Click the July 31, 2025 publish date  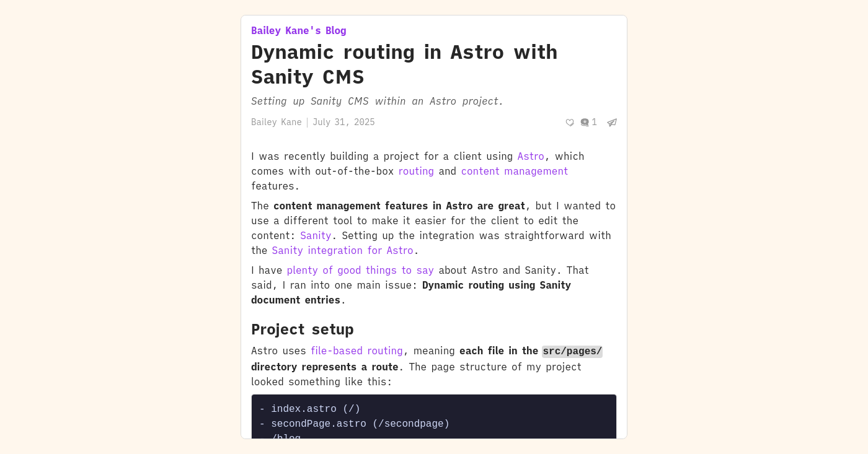coord(343,123)
